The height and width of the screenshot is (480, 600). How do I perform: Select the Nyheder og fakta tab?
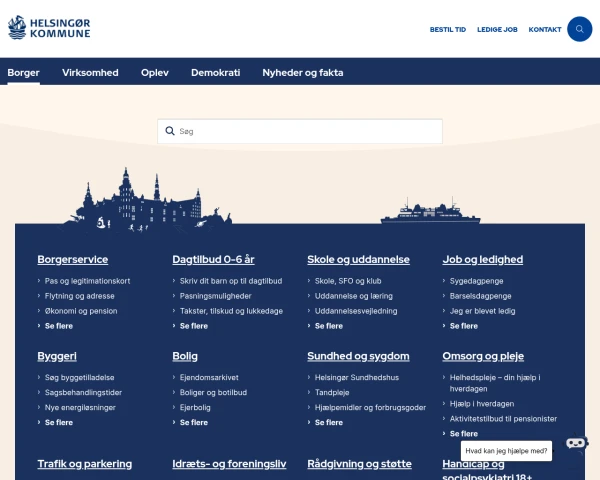(303, 72)
